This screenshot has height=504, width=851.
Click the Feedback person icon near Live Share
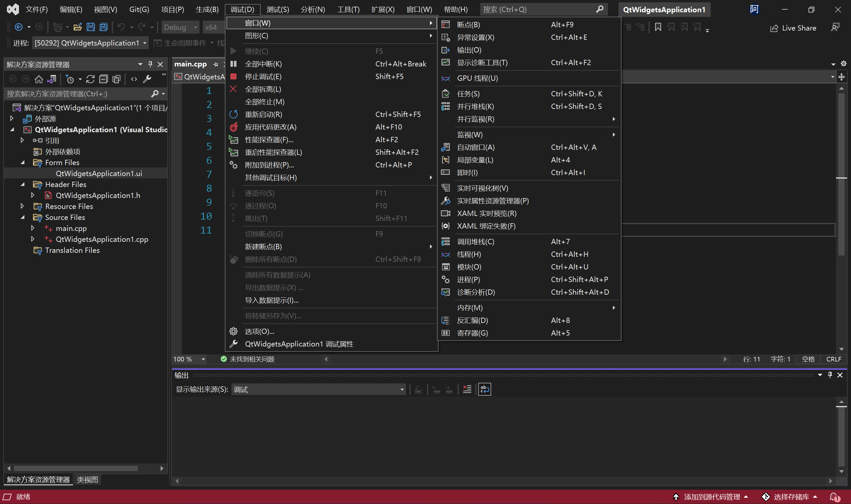click(835, 28)
